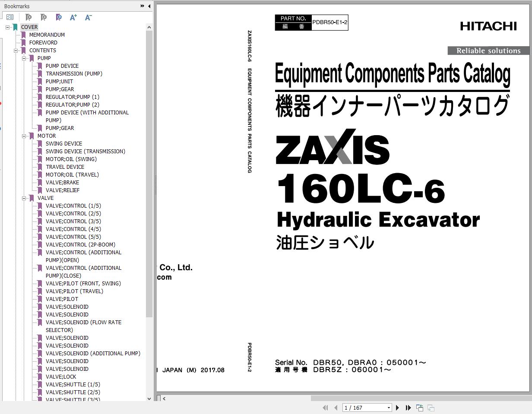Image resolution: width=532 pixels, height=414 pixels.
Task: Collapse the VALVE bookmark group
Action: (24, 198)
